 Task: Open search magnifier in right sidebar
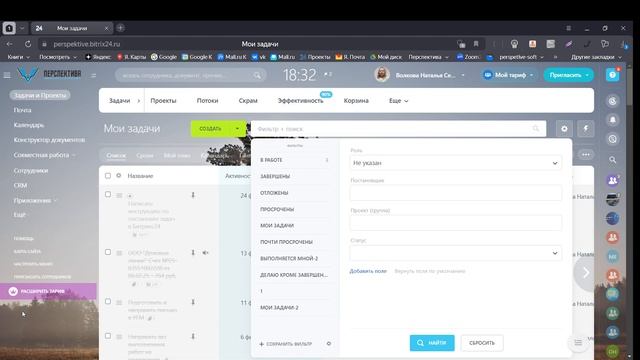(x=613, y=160)
